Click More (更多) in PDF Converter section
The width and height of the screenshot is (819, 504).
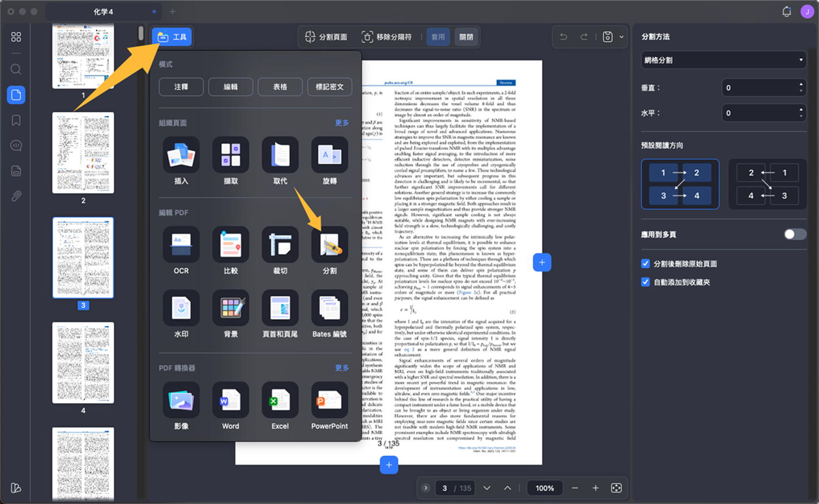coord(342,368)
